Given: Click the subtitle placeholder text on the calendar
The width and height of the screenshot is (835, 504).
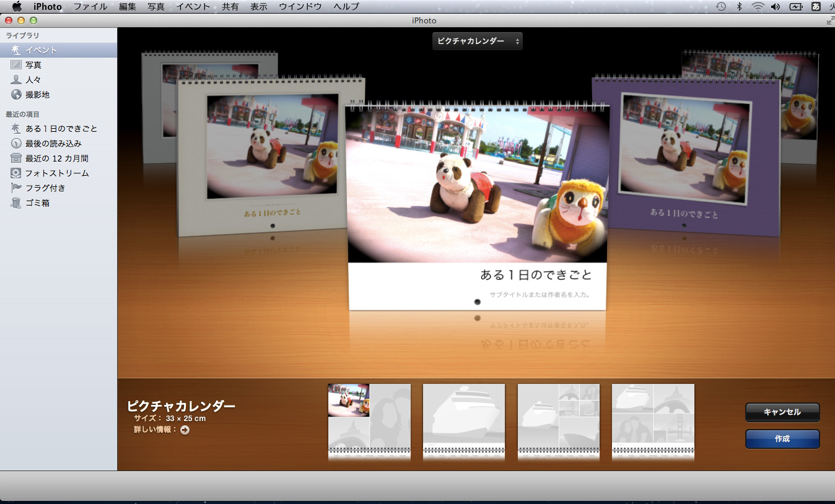Looking at the screenshot, I should tap(539, 295).
